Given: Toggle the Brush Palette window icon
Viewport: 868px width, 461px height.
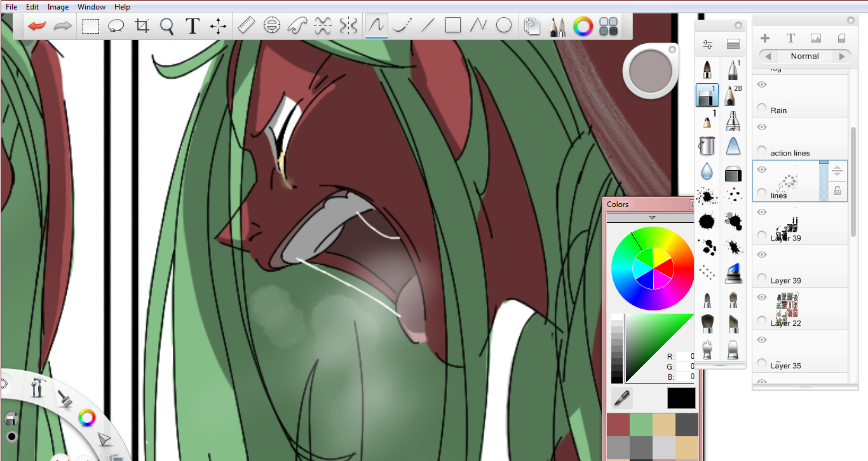Looking at the screenshot, I should (x=557, y=27).
